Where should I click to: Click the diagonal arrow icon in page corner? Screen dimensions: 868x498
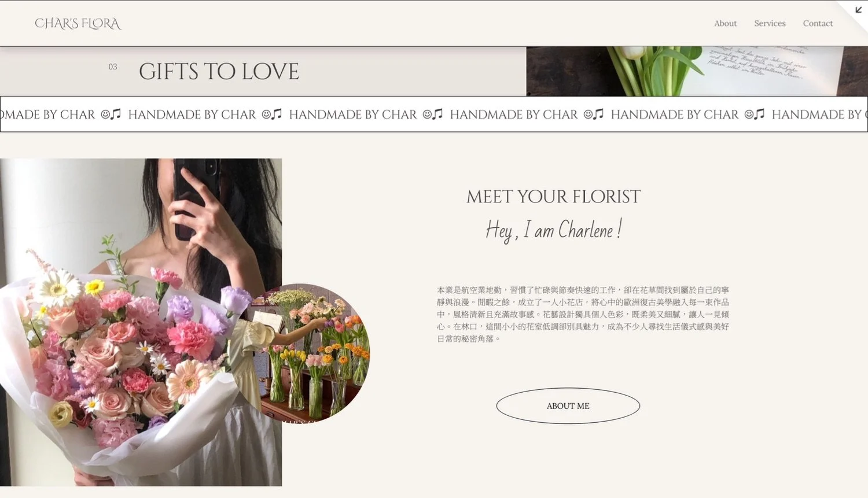[x=858, y=10]
